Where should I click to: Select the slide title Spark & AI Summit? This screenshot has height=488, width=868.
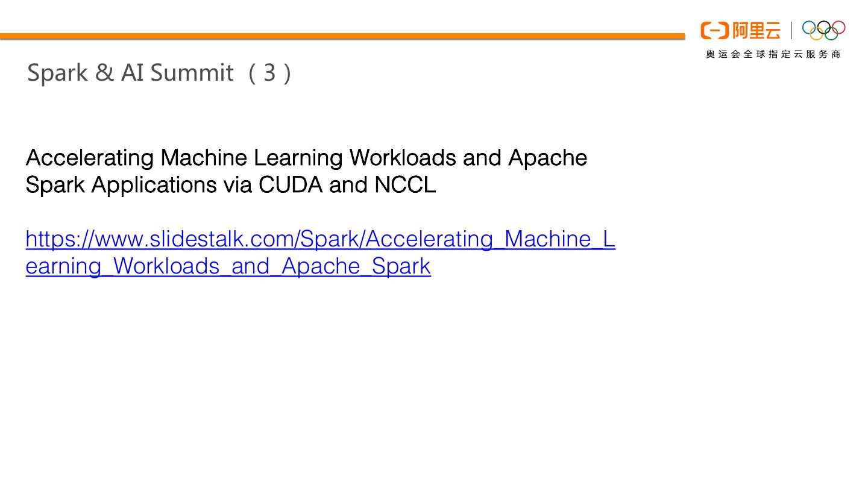pyautogui.click(x=130, y=72)
